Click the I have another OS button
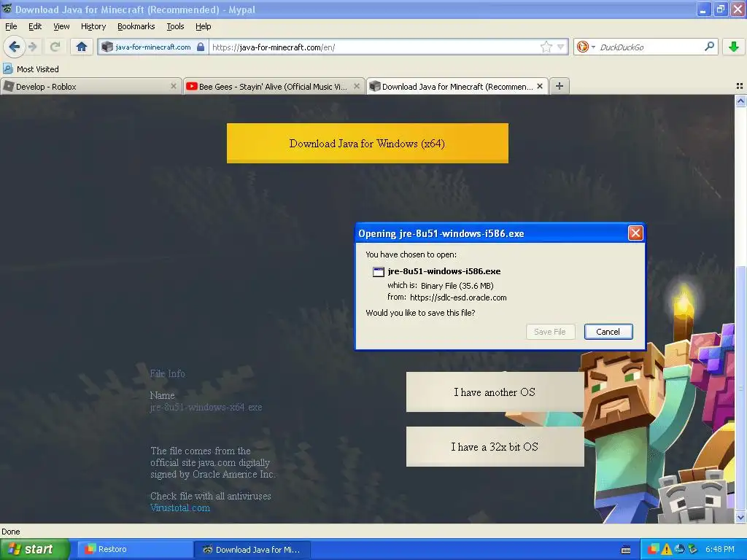 click(495, 392)
